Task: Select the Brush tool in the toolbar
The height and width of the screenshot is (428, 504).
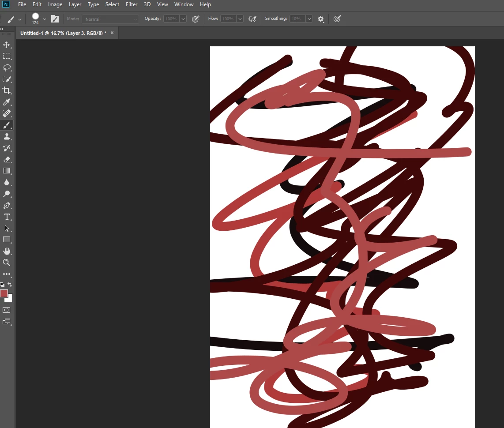Action: pos(7,125)
